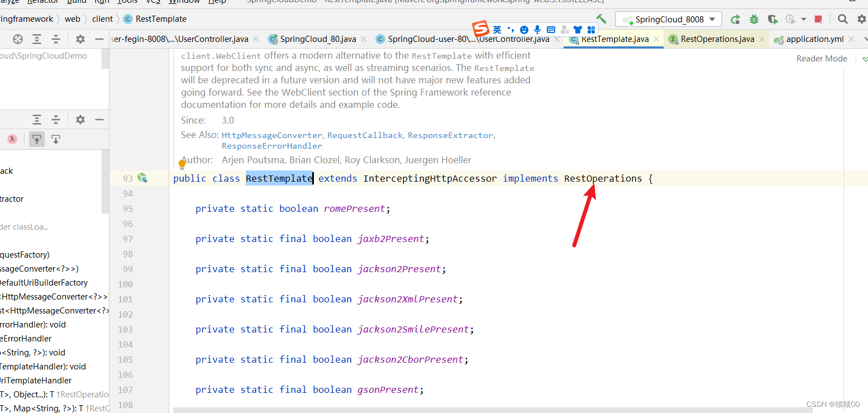Viewport: 868px width, 413px height.
Task: Click the profiler run icon
Action: tap(790, 19)
